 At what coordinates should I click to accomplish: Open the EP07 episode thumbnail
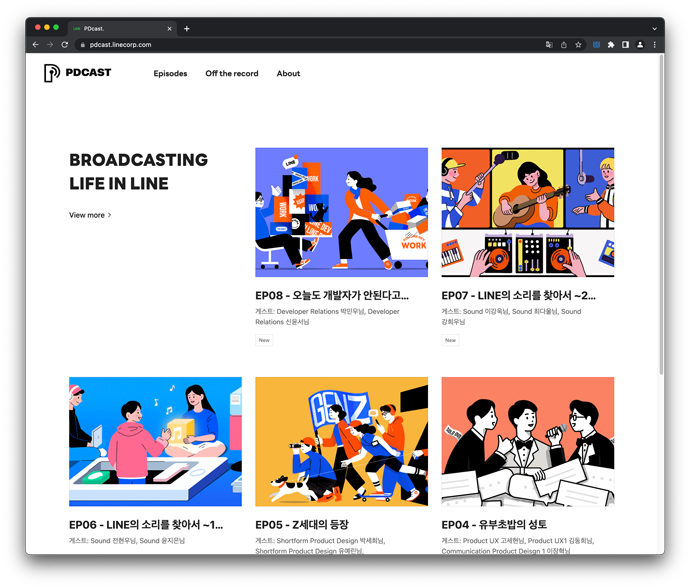point(528,212)
